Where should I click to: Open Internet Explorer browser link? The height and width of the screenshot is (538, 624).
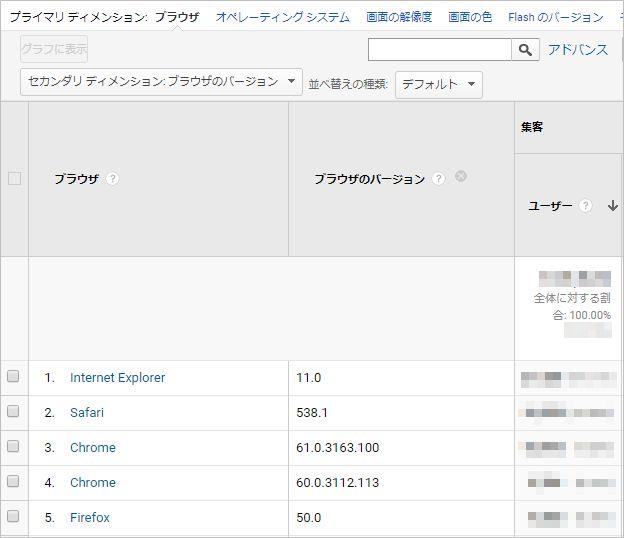point(117,378)
